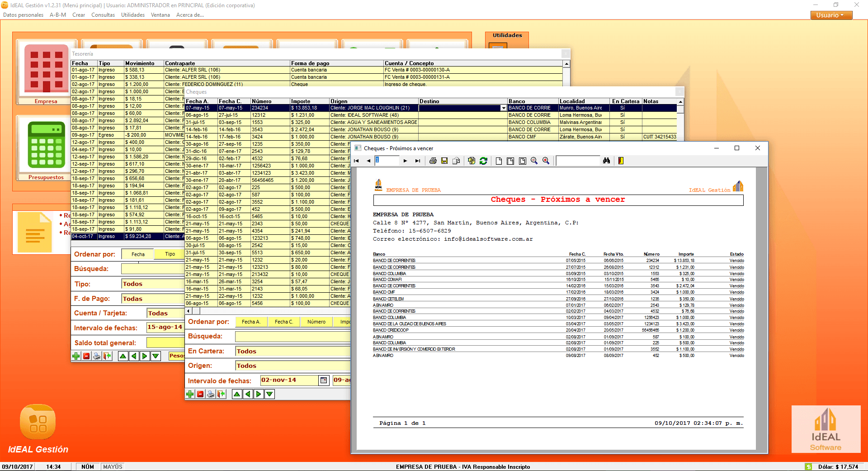Open the Ventana menu
The height and width of the screenshot is (471, 868).
tap(160, 15)
